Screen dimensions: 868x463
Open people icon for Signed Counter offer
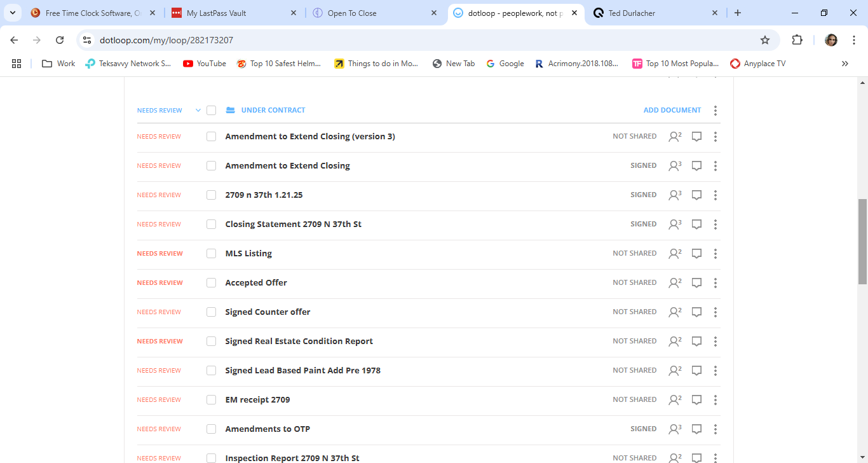point(674,312)
